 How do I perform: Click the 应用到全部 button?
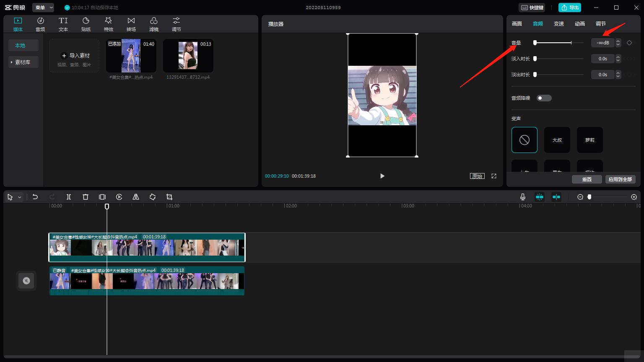click(620, 179)
